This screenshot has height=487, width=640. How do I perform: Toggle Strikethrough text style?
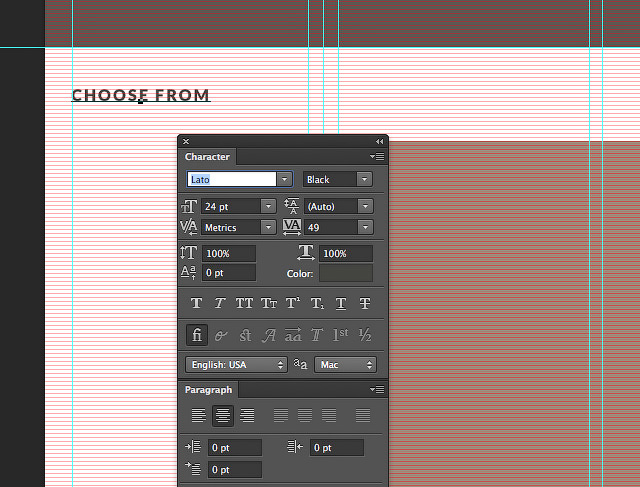[x=365, y=303]
